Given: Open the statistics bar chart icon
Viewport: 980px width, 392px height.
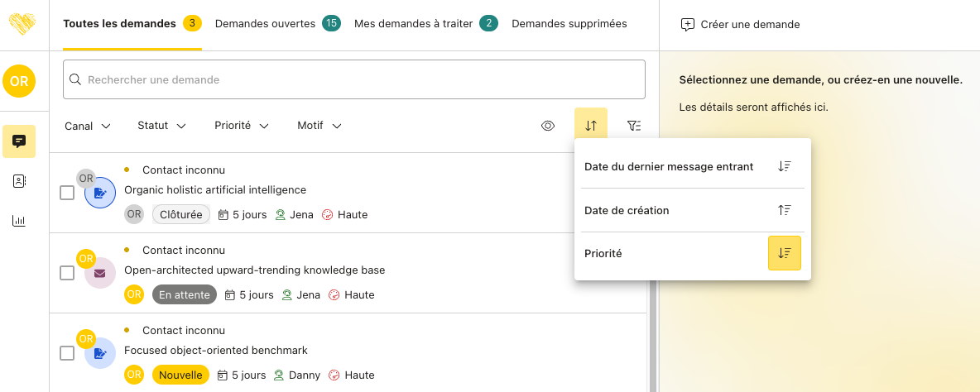Looking at the screenshot, I should (x=18, y=221).
